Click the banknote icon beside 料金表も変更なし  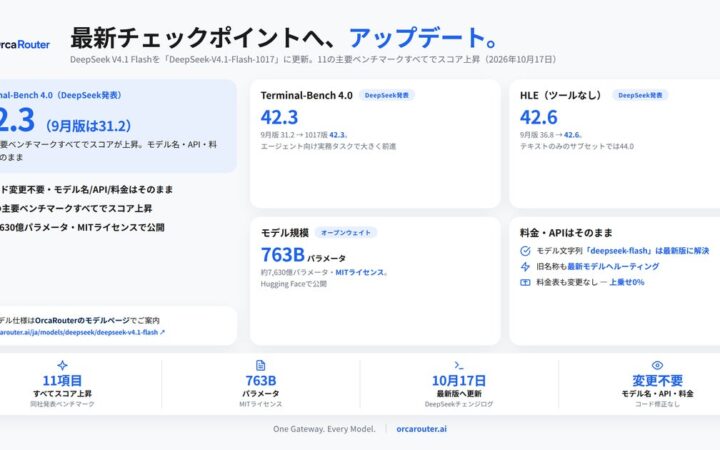525,282
